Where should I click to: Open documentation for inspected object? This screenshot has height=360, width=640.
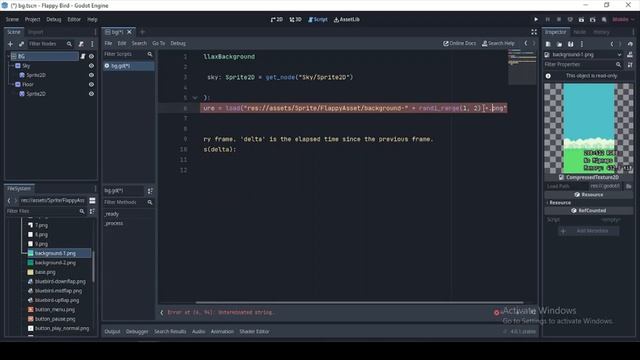click(x=630, y=54)
